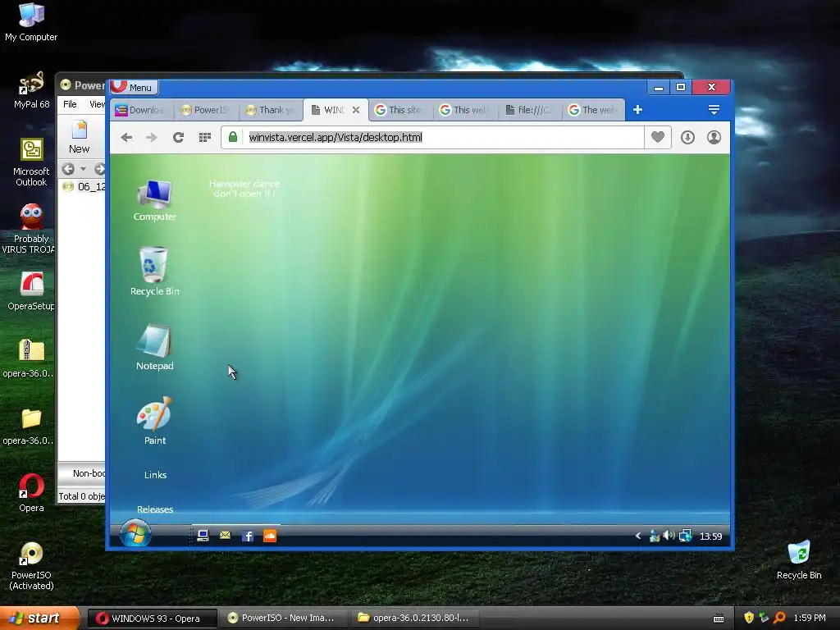Open a new tab with plus button
Viewport: 840px width, 630px height.
tap(637, 110)
